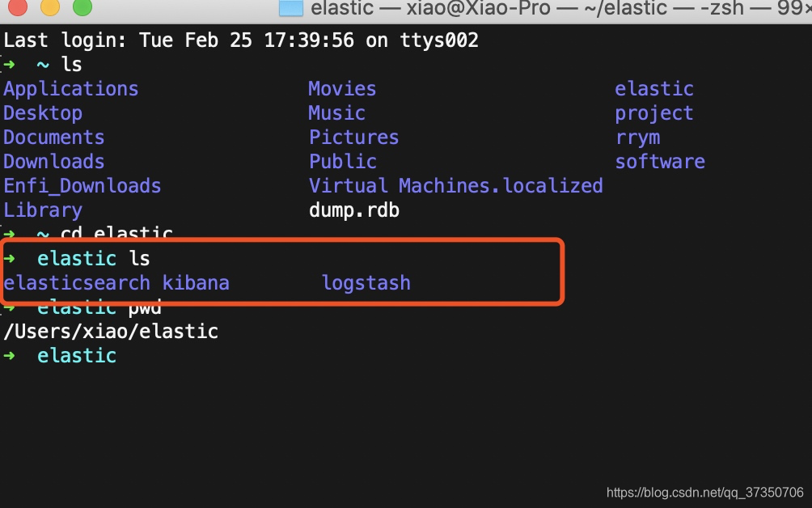Select the 'Music' directory name
Screen dimensions: 812x508
pyautogui.click(x=337, y=113)
